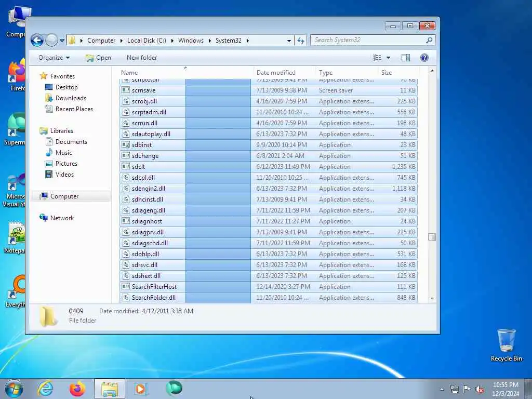
Task: Select sdclt application file
Action: [269, 167]
